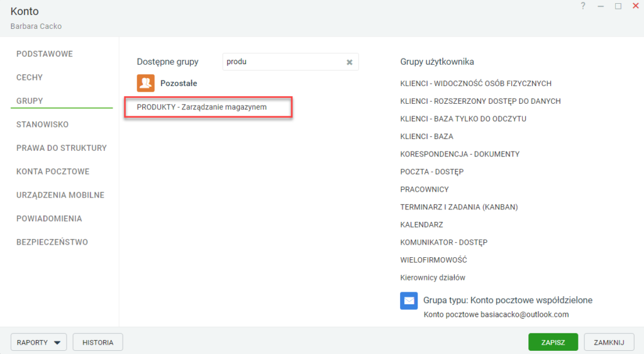
Task: Switch to KONTA POCZTOWE tab
Action: coord(53,171)
